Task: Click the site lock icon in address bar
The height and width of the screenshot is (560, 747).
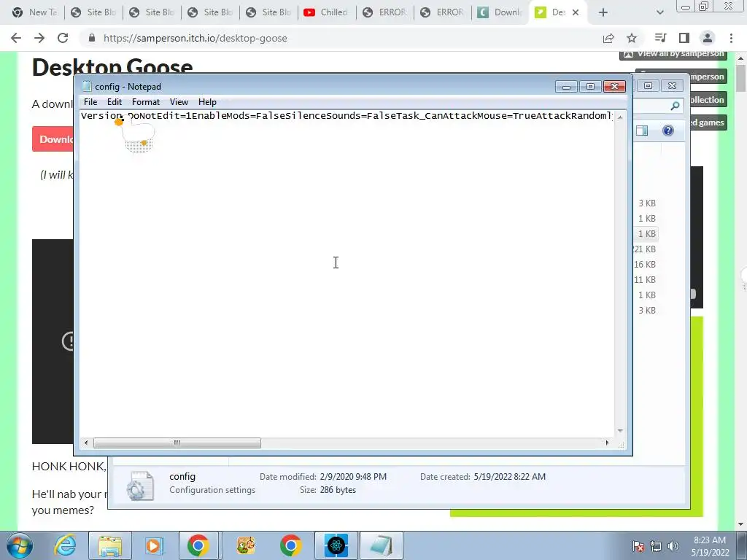Action: pos(92,38)
